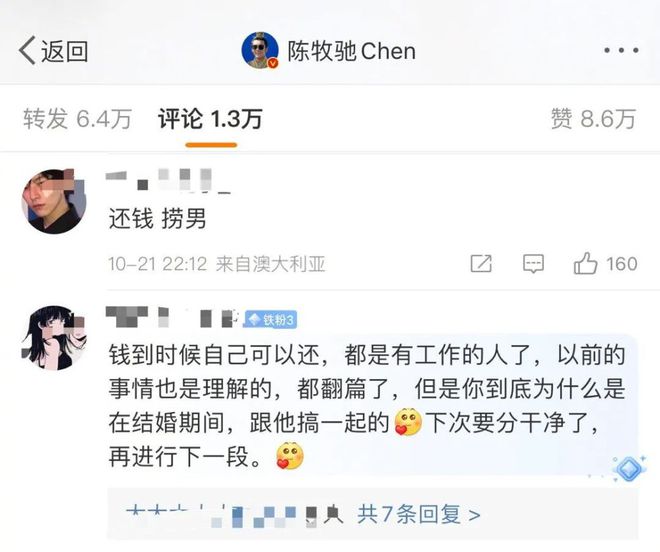
Task: Switch to the 转发 6.4万 tab
Action: tap(77, 119)
